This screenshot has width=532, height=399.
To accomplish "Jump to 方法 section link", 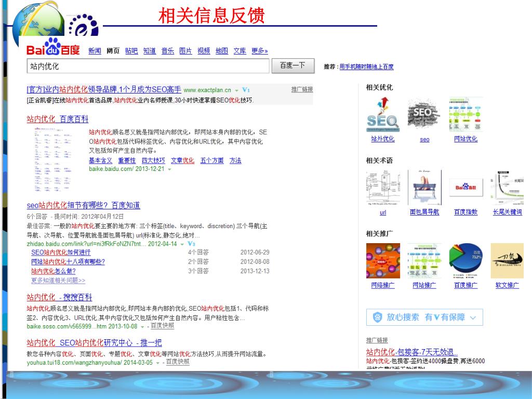I will tap(235, 161).
